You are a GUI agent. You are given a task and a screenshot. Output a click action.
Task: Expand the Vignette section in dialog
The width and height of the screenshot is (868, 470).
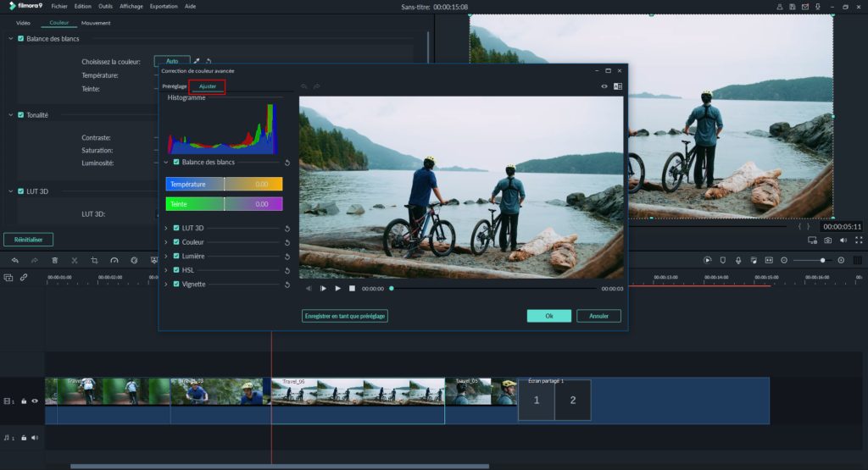(166, 285)
